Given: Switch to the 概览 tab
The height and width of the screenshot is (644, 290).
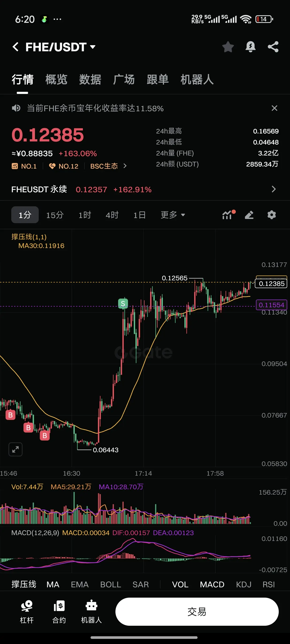Looking at the screenshot, I should 56,79.
